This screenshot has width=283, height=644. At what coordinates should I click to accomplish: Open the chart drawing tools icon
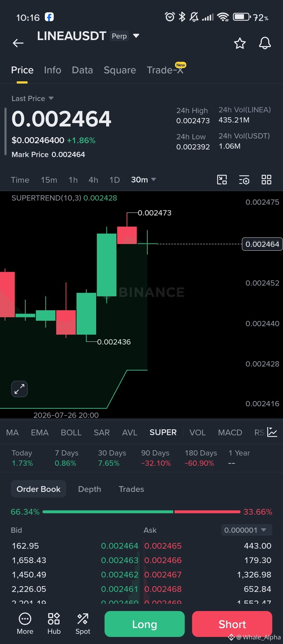[x=222, y=180]
